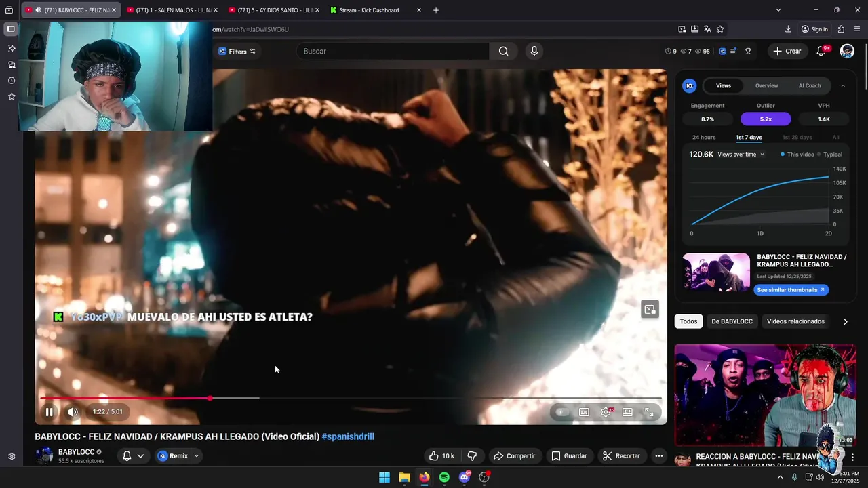The height and width of the screenshot is (488, 868).
Task: Click the FELIZ NAVIDAD thumbnail in IQ panel
Action: coord(716,272)
